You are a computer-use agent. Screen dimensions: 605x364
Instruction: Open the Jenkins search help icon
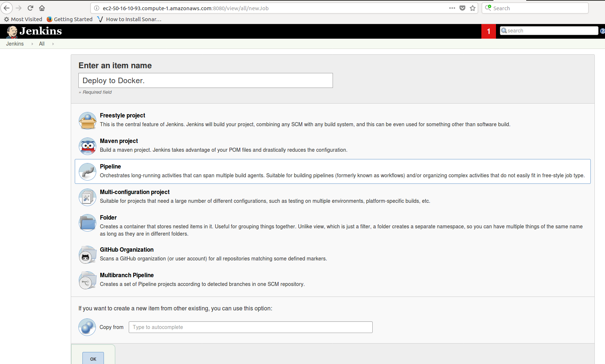(x=602, y=31)
